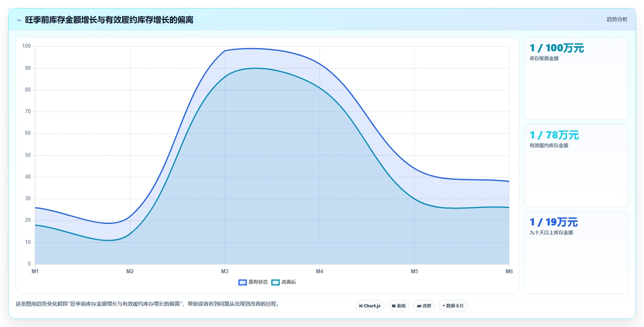
Task: Click the M5 axis label
Action: 414,272
